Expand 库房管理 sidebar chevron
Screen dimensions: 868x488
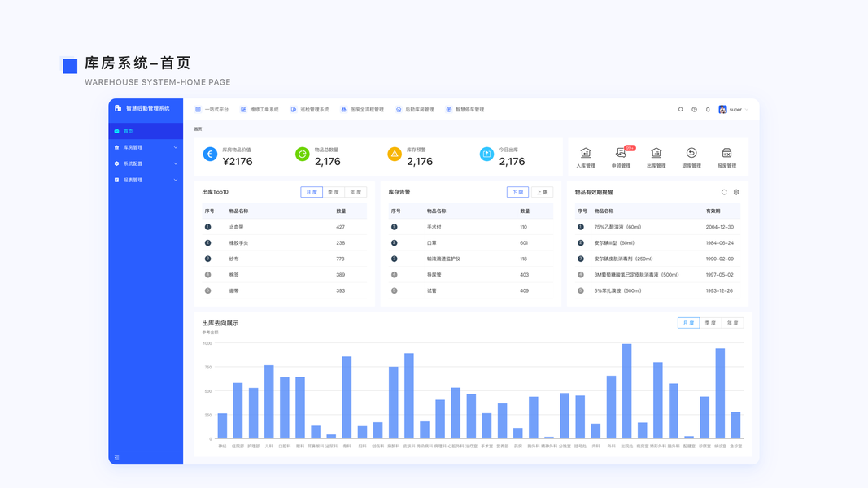(176, 148)
